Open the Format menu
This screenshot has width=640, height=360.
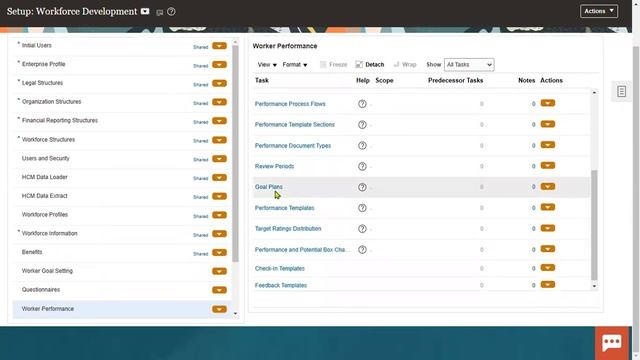(295, 64)
